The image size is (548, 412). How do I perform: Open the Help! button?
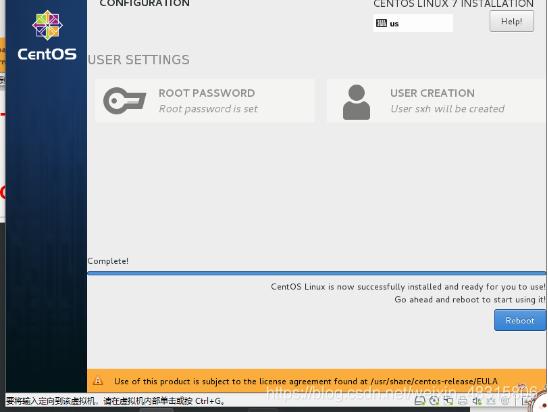tap(512, 21)
